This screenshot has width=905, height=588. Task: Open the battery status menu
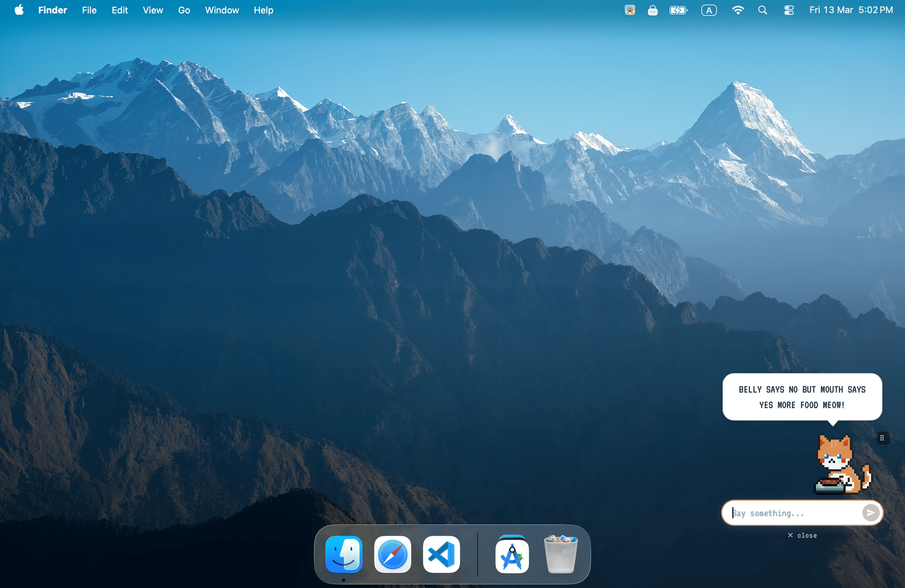(x=678, y=10)
